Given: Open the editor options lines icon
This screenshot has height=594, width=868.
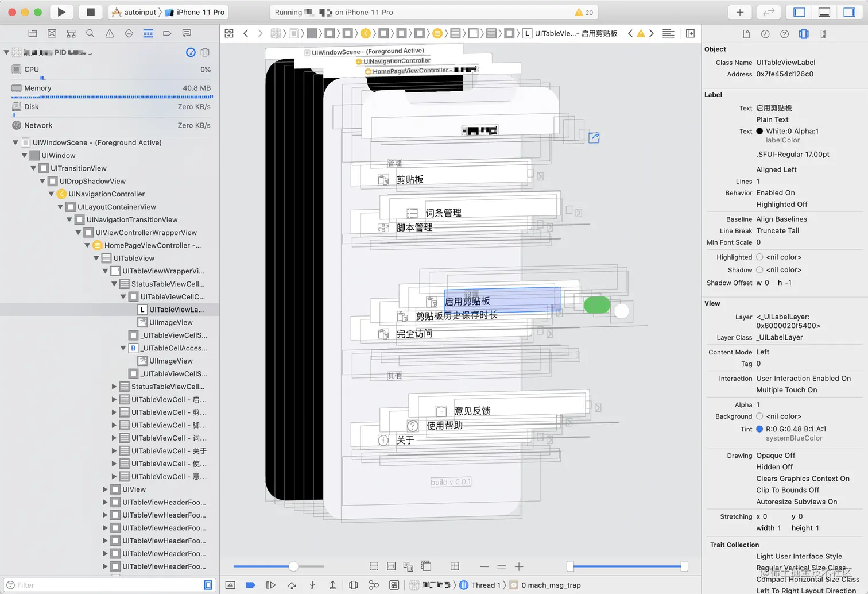Looking at the screenshot, I should 668,33.
